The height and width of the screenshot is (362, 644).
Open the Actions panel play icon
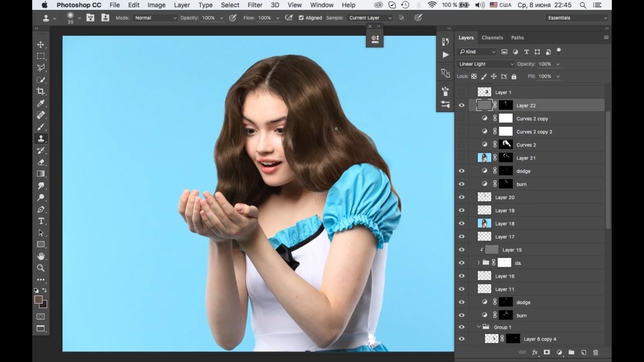[445, 54]
